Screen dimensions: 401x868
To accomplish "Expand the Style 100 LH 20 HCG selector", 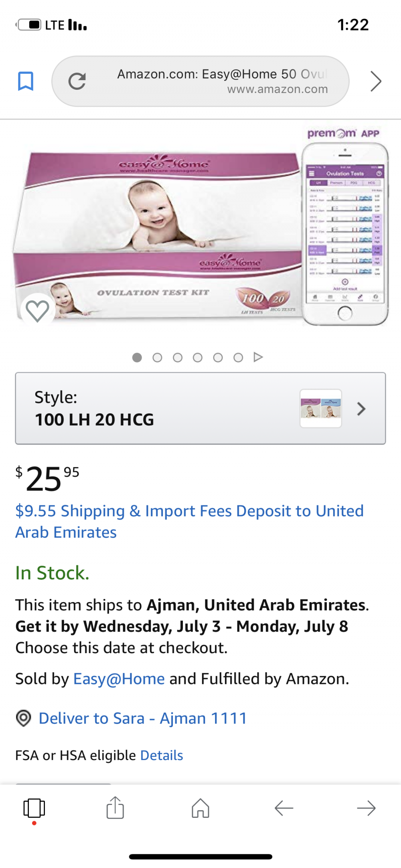I will click(x=160, y=408).
